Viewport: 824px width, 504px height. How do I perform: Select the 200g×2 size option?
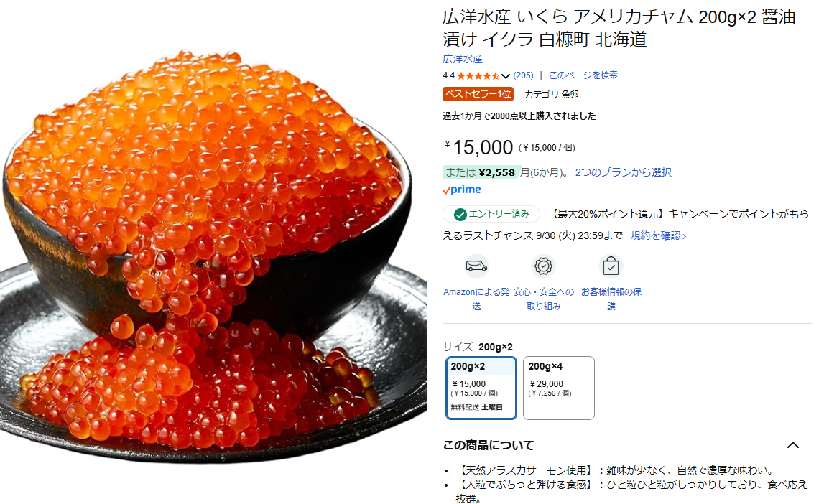click(481, 388)
